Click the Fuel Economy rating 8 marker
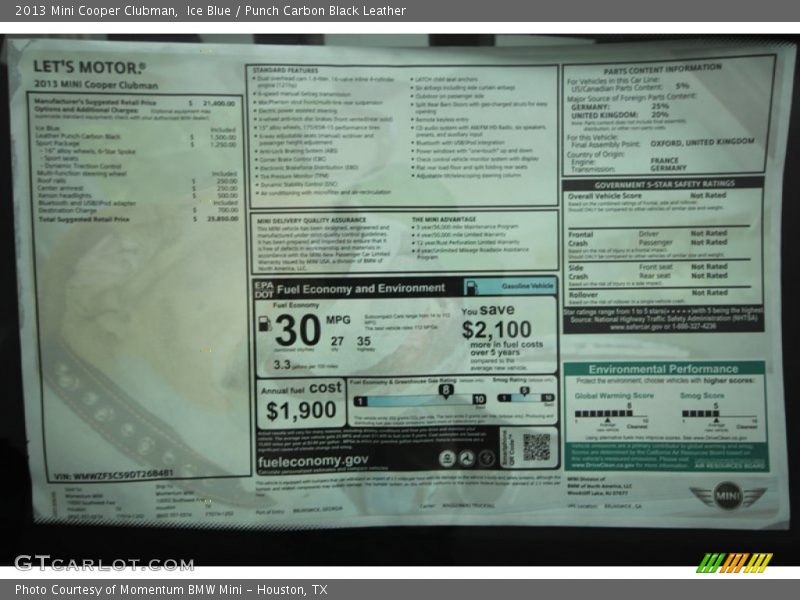Image resolution: width=800 pixels, height=600 pixels. (x=444, y=390)
